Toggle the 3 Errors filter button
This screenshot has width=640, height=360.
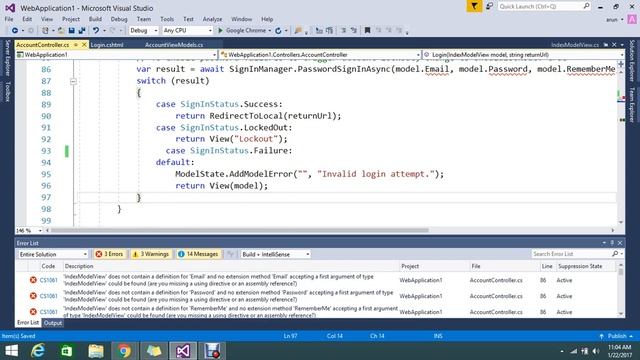[x=109, y=254]
